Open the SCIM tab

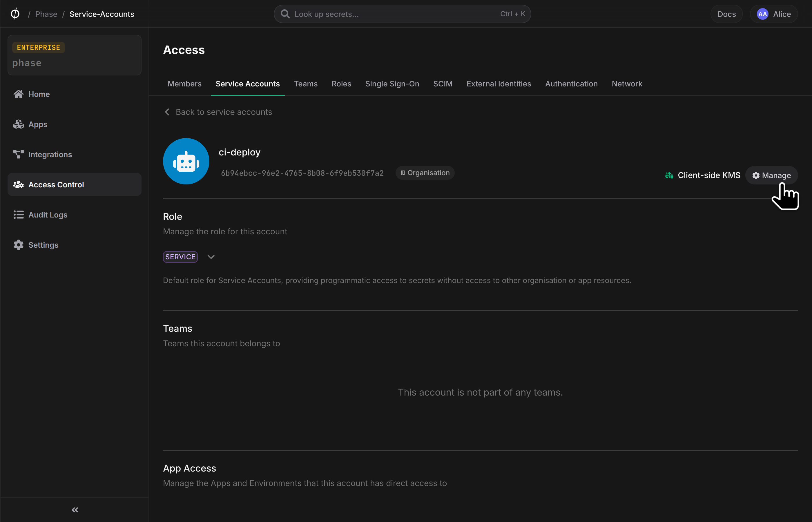(x=443, y=84)
